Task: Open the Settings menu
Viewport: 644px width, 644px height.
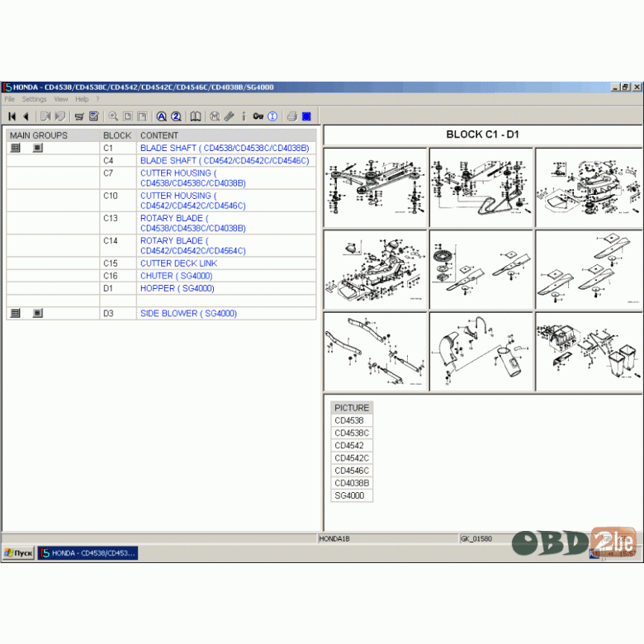Action: [34, 99]
